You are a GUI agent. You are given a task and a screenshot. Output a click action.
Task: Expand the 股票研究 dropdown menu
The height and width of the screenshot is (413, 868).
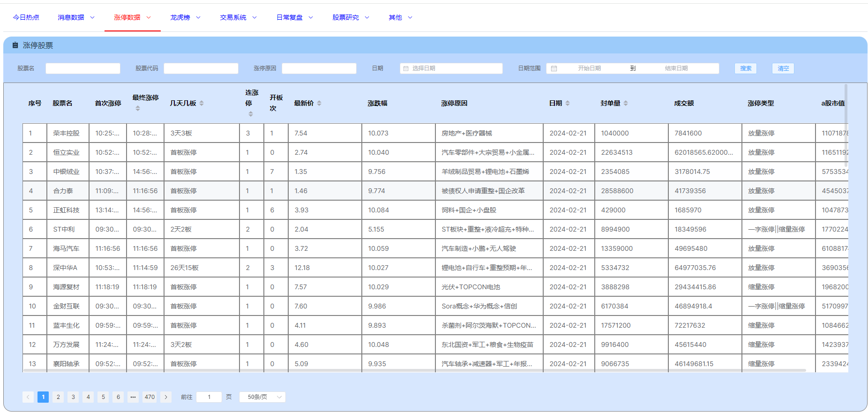351,17
